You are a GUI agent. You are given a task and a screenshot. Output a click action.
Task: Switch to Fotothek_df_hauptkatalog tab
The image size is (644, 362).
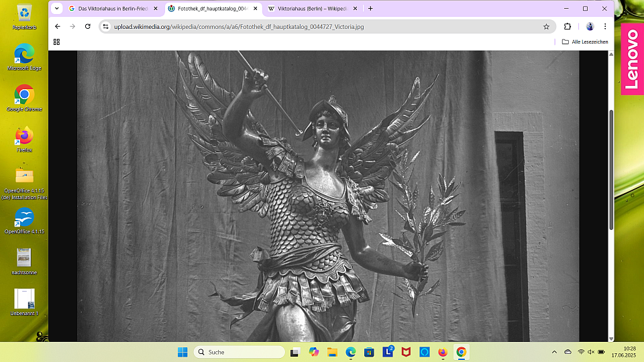coord(213,9)
